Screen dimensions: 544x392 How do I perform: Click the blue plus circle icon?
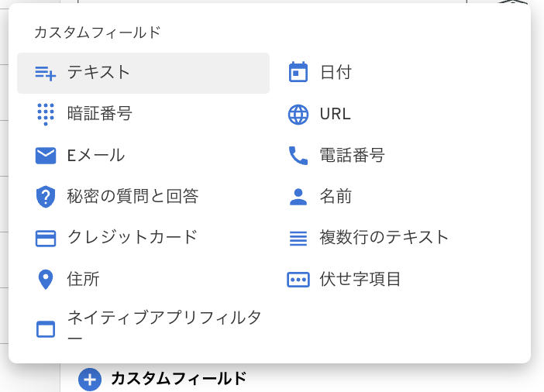click(x=91, y=379)
